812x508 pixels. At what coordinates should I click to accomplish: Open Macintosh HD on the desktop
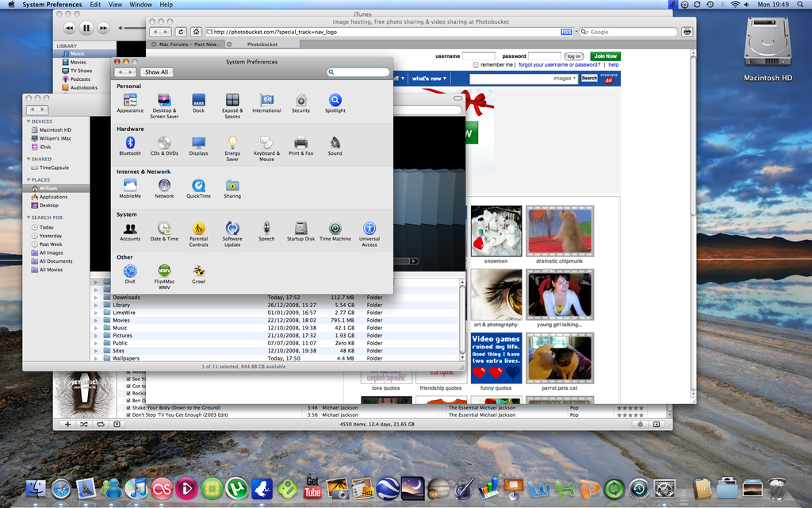point(768,49)
